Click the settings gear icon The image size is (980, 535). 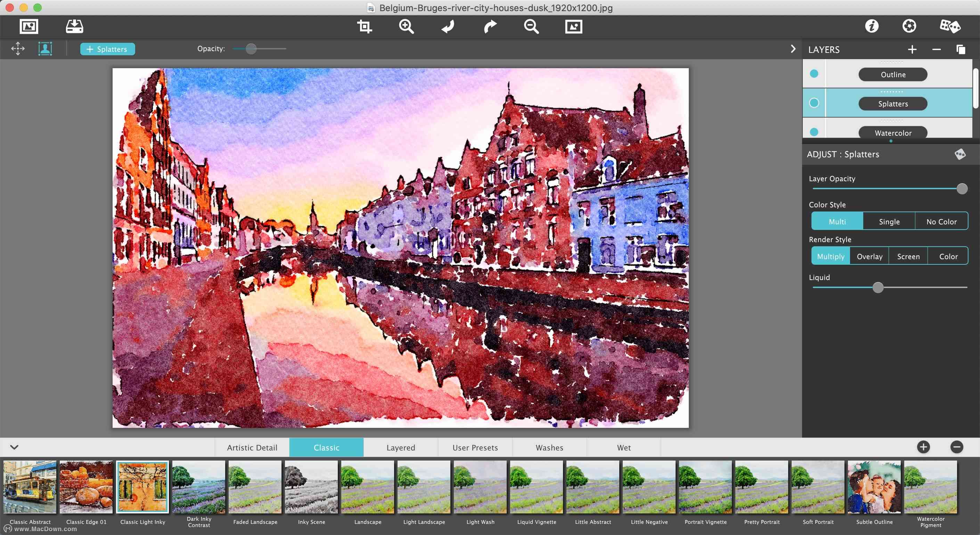(x=909, y=26)
